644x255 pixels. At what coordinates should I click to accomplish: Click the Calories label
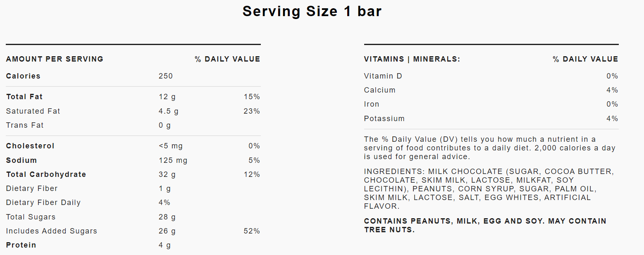click(23, 76)
